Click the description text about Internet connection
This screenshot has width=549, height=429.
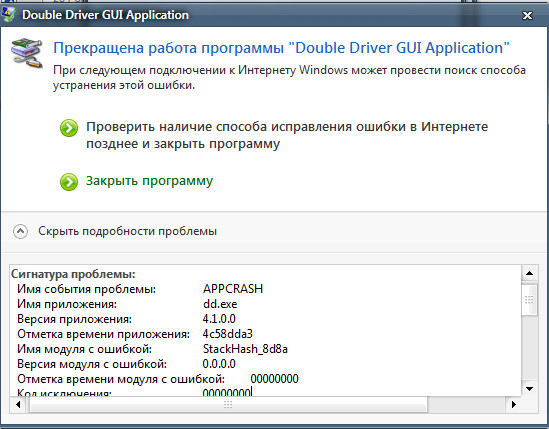tap(289, 77)
